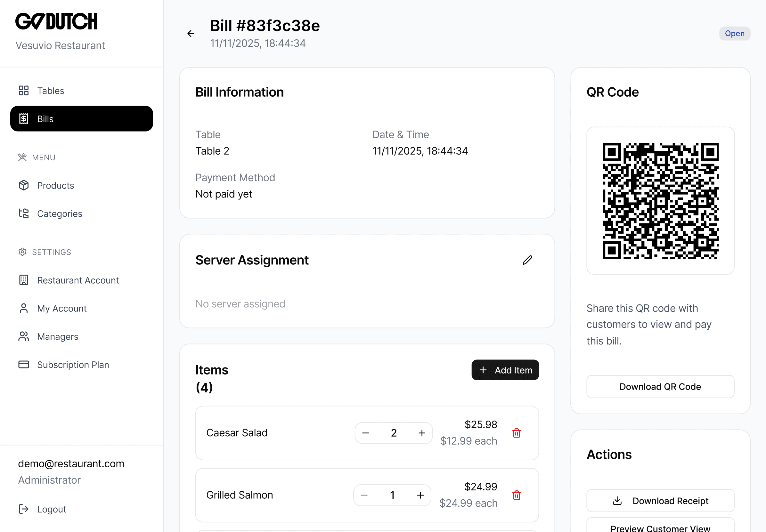Open Categories from the sidebar
The image size is (766, 532).
point(59,213)
